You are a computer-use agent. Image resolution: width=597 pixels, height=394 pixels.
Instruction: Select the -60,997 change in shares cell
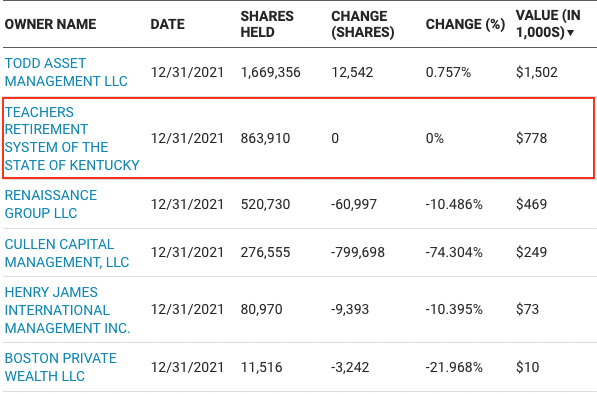tap(354, 204)
